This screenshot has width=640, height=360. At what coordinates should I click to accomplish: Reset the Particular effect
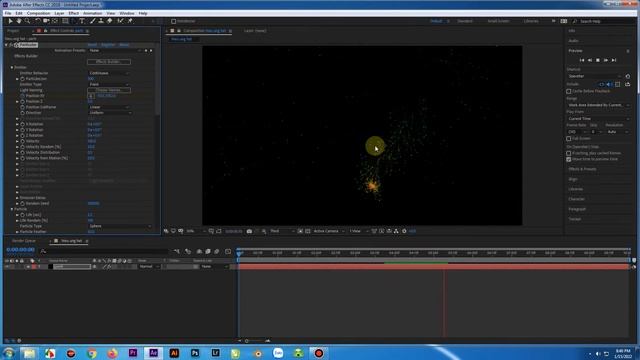(92, 45)
